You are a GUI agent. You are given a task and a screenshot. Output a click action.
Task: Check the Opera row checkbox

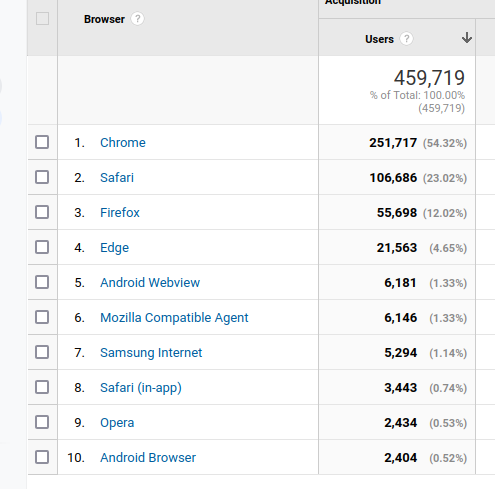[42, 422]
